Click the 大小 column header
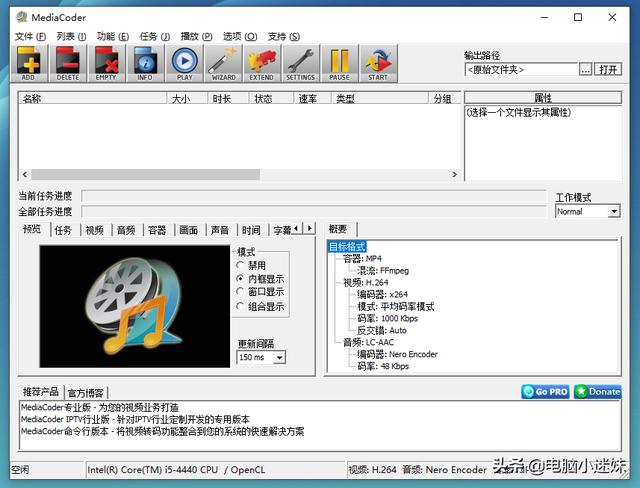Viewport: 640px width, 488px height. pyautogui.click(x=187, y=98)
